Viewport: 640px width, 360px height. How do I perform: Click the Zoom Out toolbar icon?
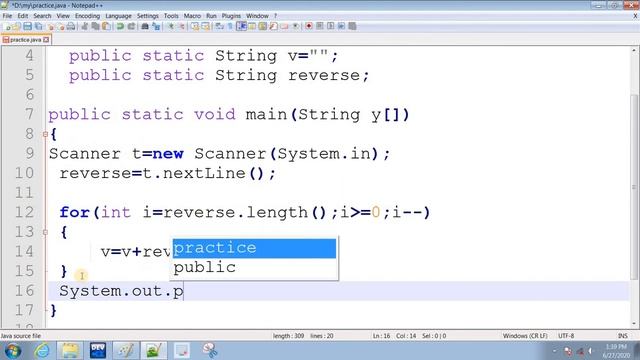coord(182,27)
